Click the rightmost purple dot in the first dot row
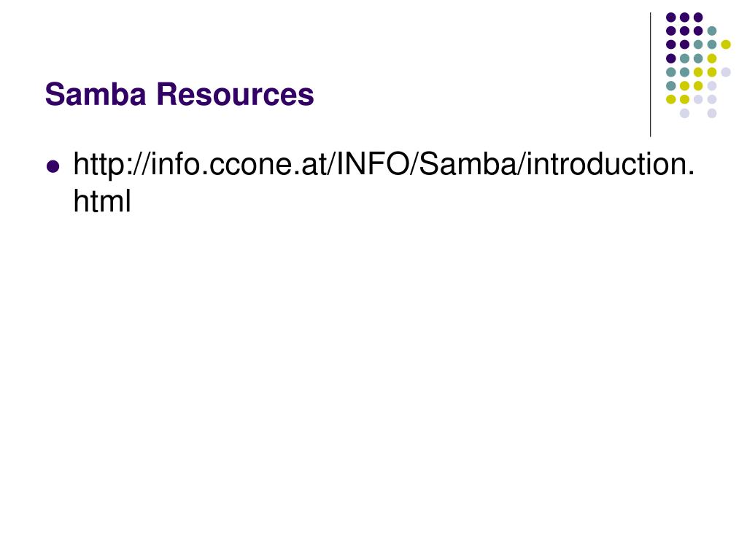747x560 pixels. (698, 17)
